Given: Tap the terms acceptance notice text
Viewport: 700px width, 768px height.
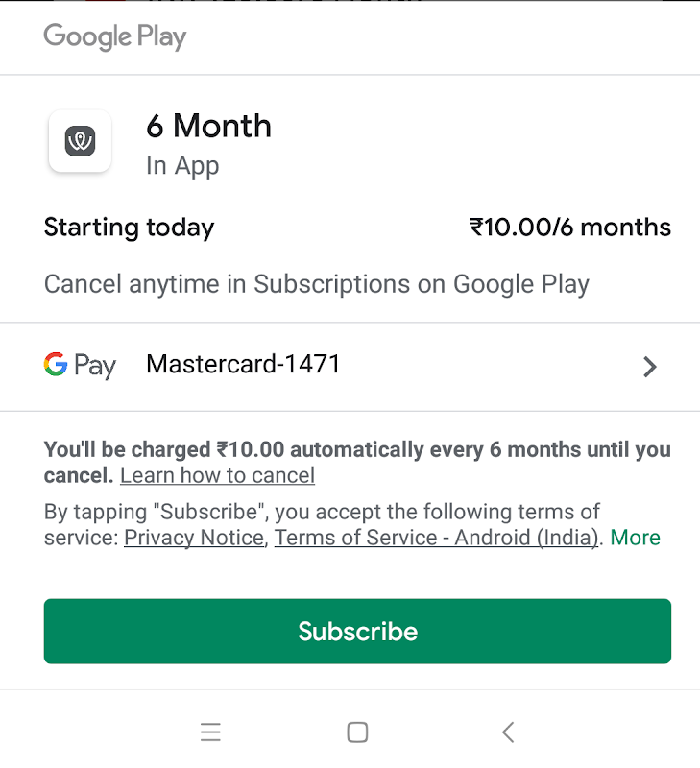Looking at the screenshot, I should click(322, 512).
